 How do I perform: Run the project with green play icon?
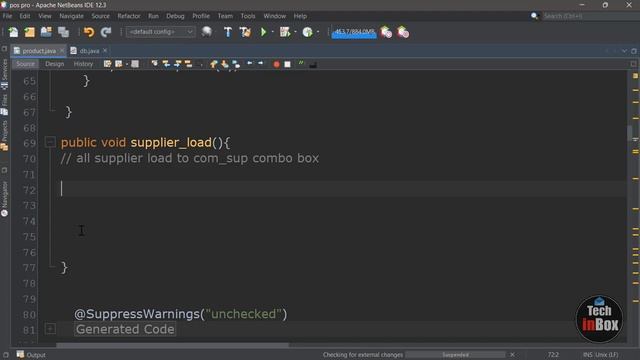[x=263, y=32]
